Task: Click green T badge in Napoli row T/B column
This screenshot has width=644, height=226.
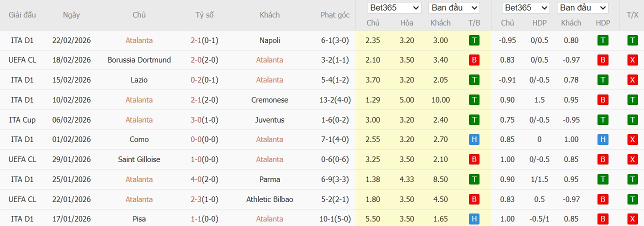Action: pos(474,40)
